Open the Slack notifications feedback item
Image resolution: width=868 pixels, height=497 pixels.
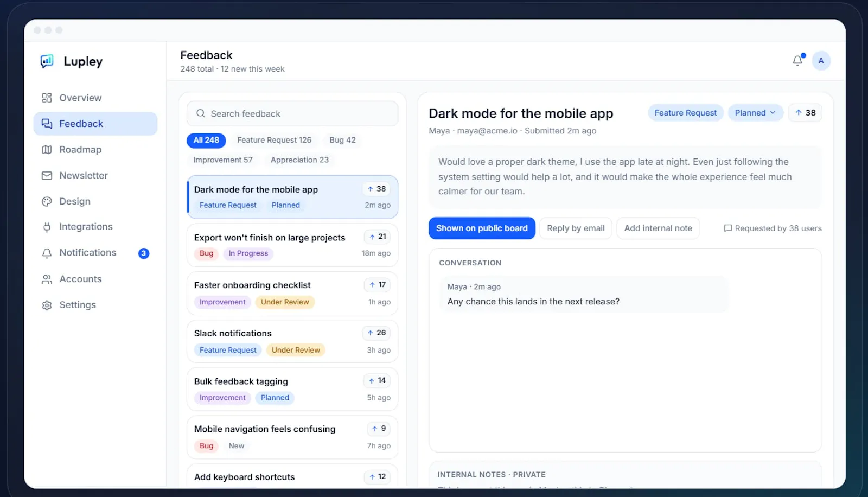(x=292, y=341)
